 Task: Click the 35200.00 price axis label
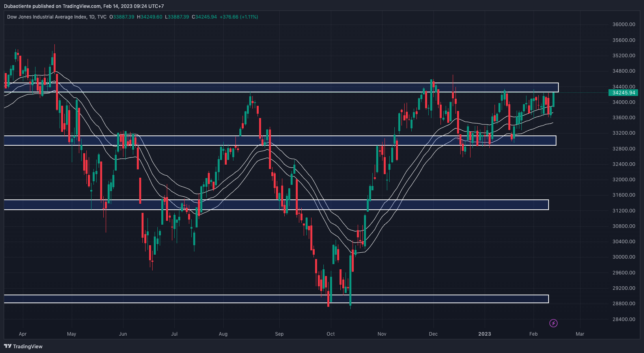(x=623, y=56)
